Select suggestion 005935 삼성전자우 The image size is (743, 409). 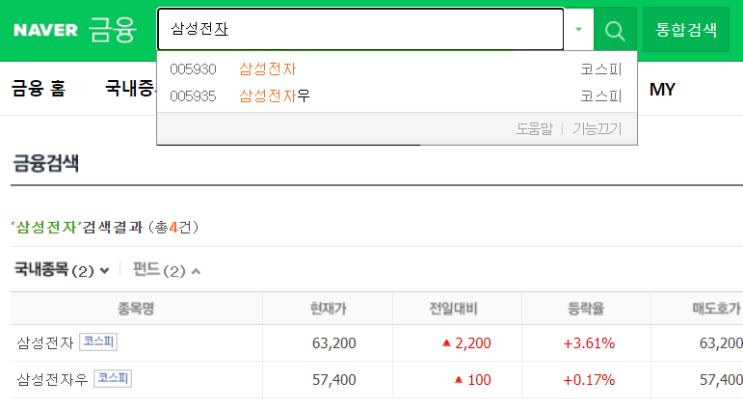[x=397, y=96]
